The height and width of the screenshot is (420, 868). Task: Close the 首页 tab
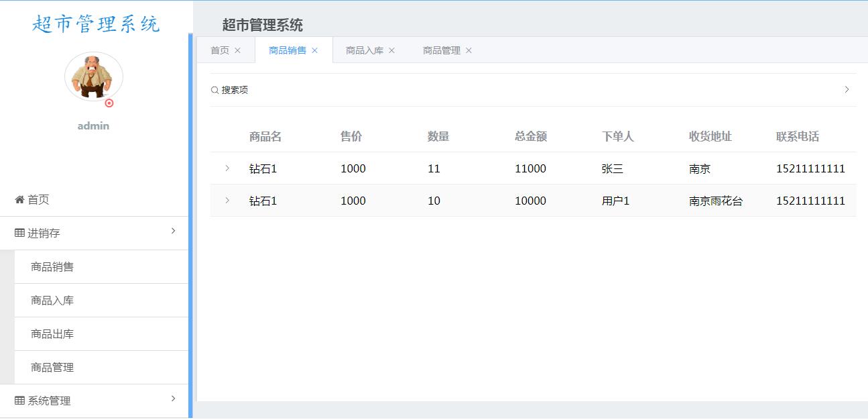click(x=237, y=50)
